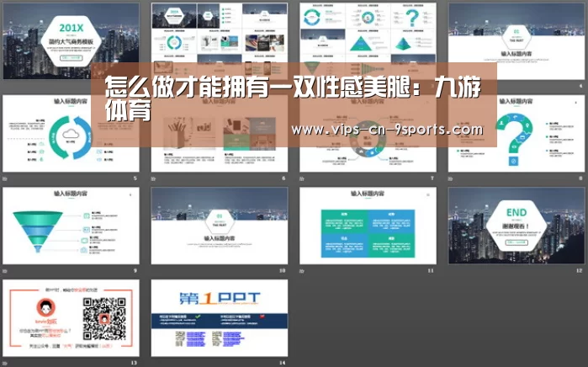This screenshot has height=367, width=588.
Task: Click the transition star icon under slide 6
Action: [153, 178]
